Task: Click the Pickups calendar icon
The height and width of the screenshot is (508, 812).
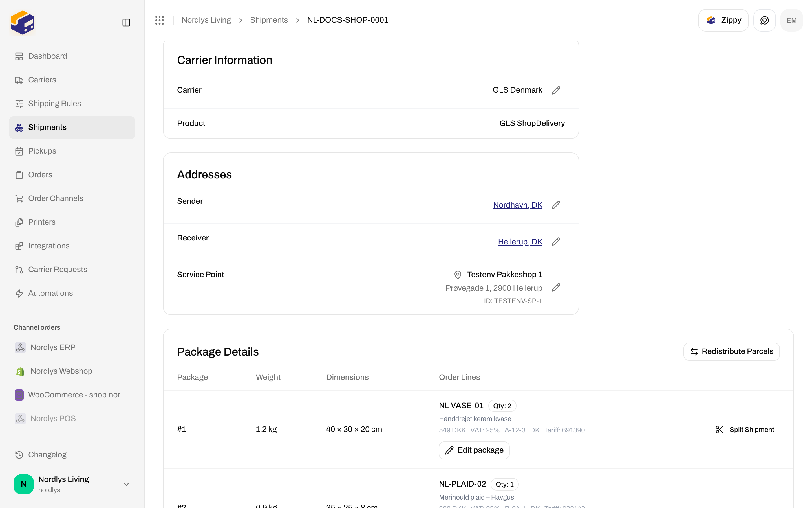Action: click(x=19, y=151)
